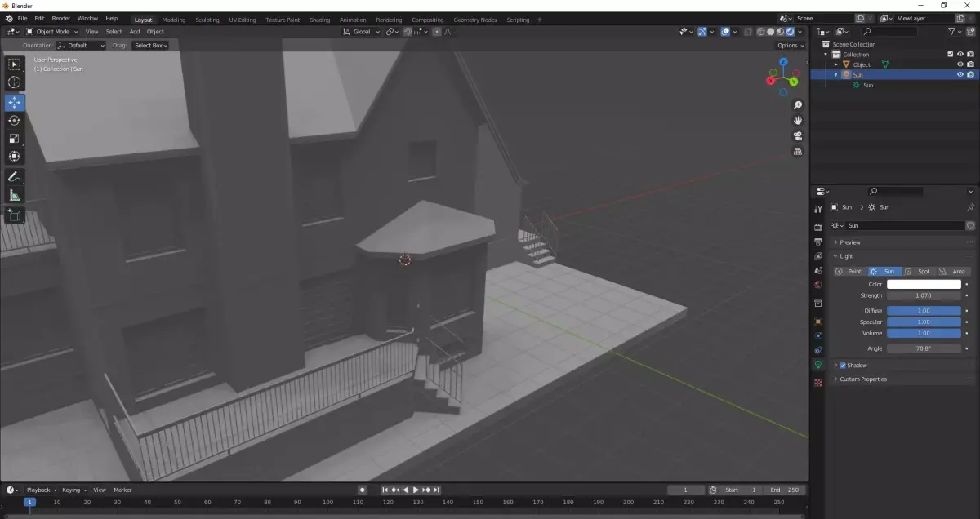Switch to the Geometry Nodes workspace tab

pyautogui.click(x=475, y=20)
